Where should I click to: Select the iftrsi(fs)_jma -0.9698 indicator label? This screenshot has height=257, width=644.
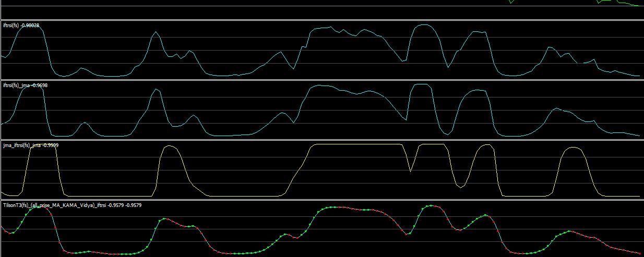26,85
